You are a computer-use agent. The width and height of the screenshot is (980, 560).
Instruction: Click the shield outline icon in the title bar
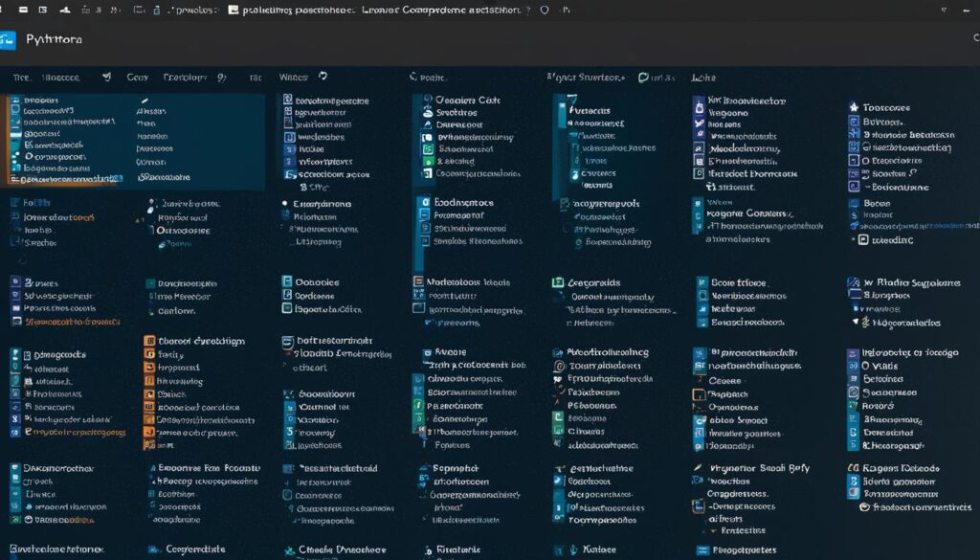coord(545,10)
